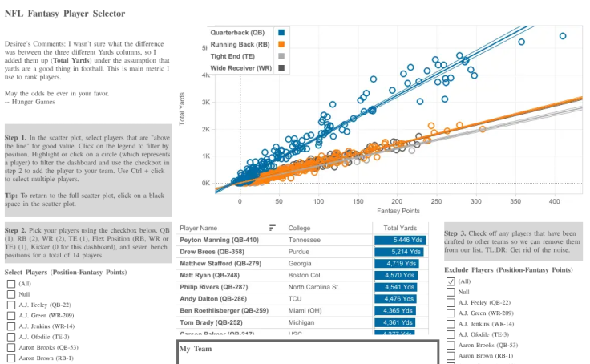
Task: Click the Drew Brees 5,214 Yds bar
Action: tap(399, 252)
